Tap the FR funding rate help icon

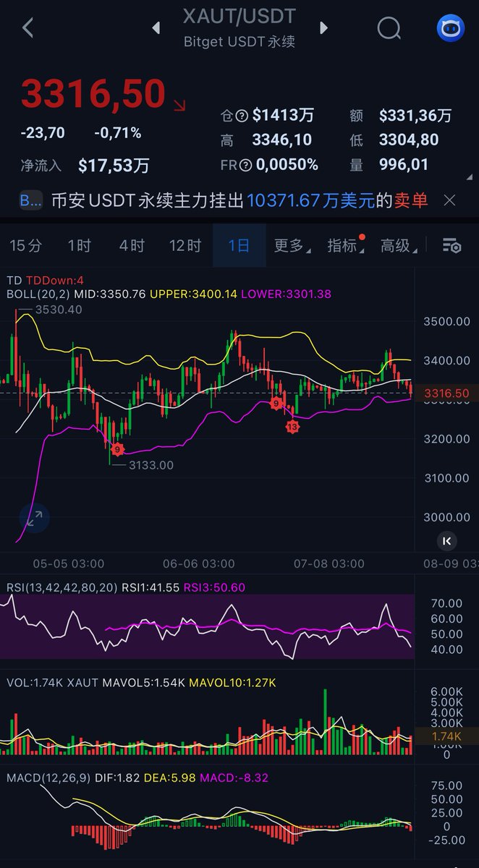pos(245,165)
